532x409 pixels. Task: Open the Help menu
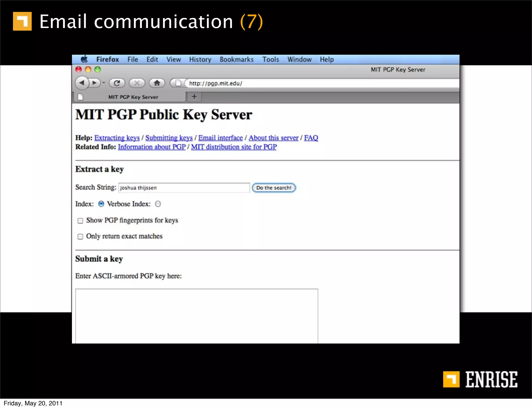point(327,59)
